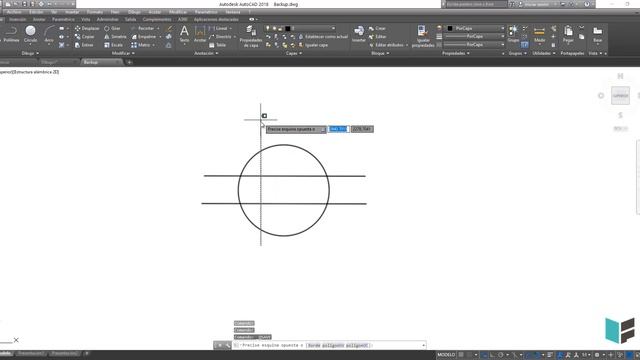Select the Acotar dimension tool
This screenshot has width=640, height=360.
(200, 33)
